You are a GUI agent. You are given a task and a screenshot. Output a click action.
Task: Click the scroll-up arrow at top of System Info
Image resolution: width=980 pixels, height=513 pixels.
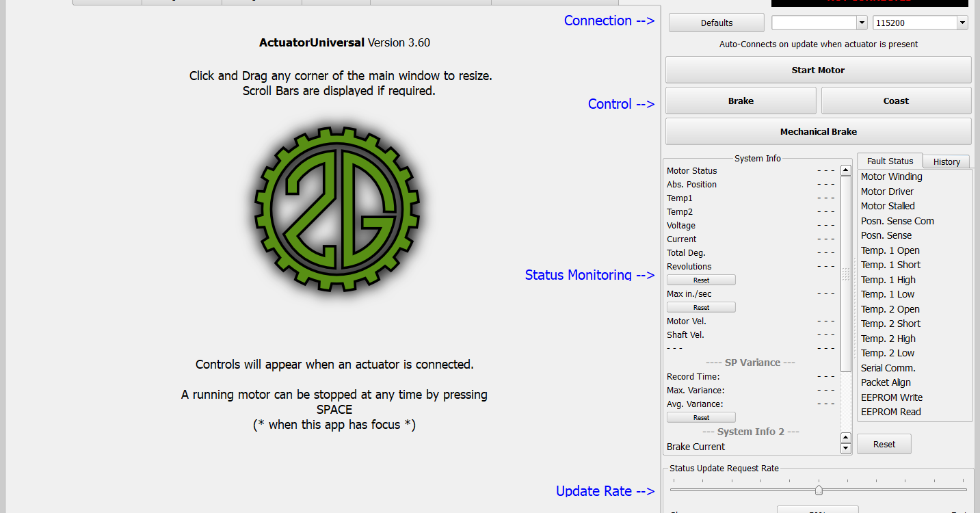coord(846,170)
